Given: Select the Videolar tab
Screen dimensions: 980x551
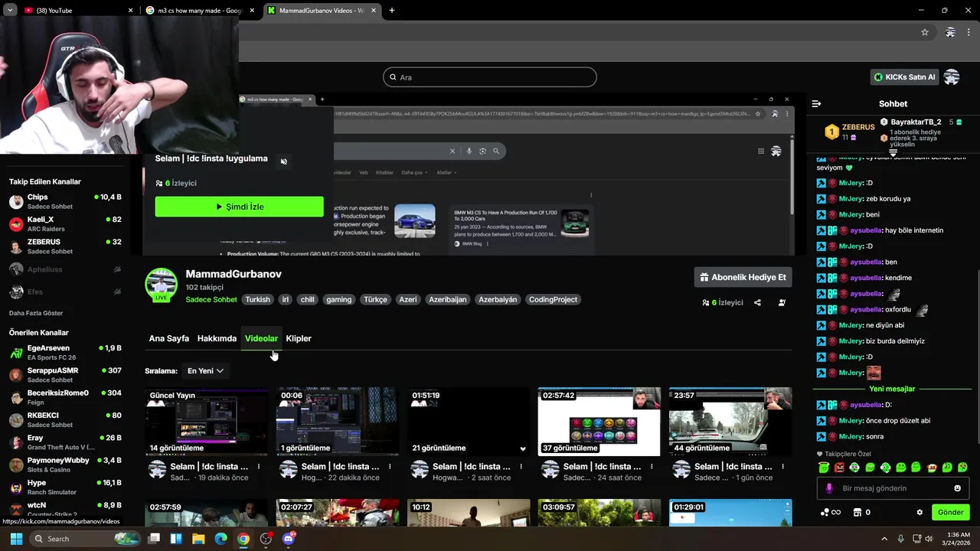Looking at the screenshot, I should click(261, 338).
